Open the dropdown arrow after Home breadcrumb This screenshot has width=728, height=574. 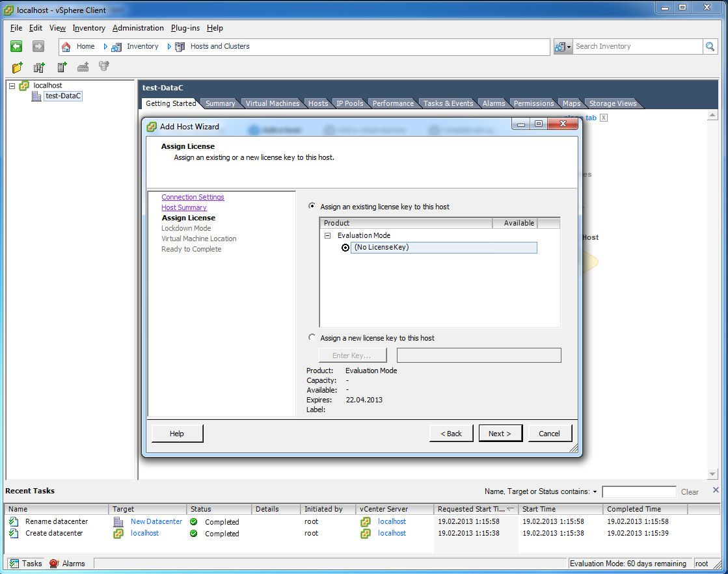point(105,46)
